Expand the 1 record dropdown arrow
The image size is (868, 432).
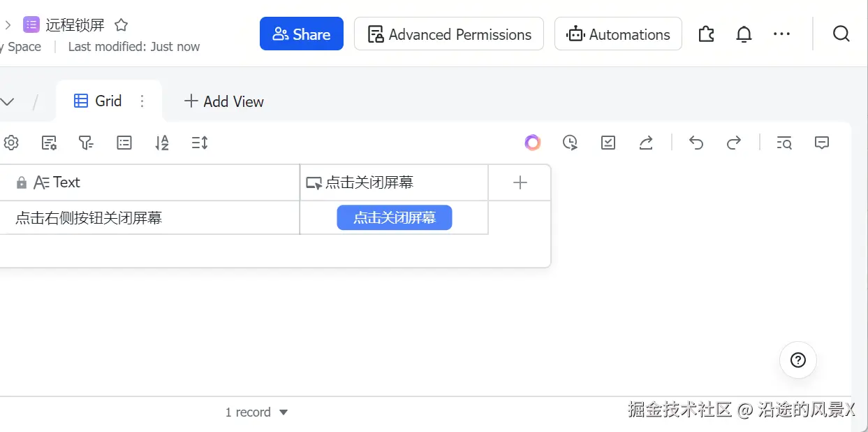[x=284, y=412]
